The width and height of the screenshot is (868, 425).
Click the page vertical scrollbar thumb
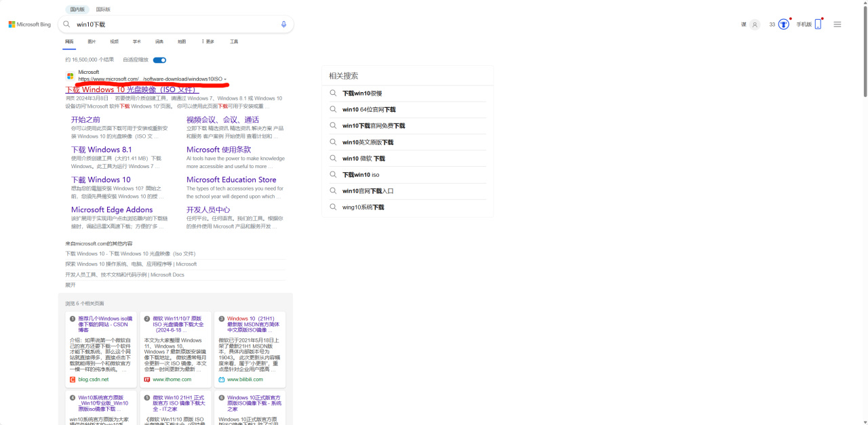pyautogui.click(x=864, y=53)
